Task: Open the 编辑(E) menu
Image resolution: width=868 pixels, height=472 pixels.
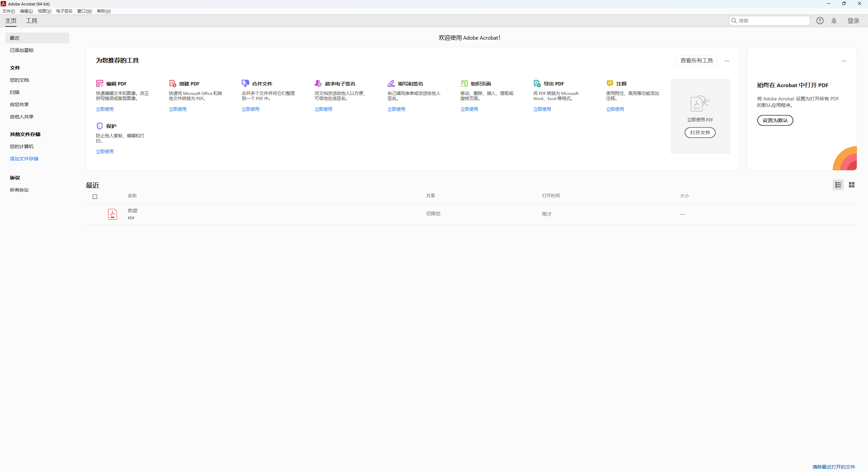Action: [26, 11]
